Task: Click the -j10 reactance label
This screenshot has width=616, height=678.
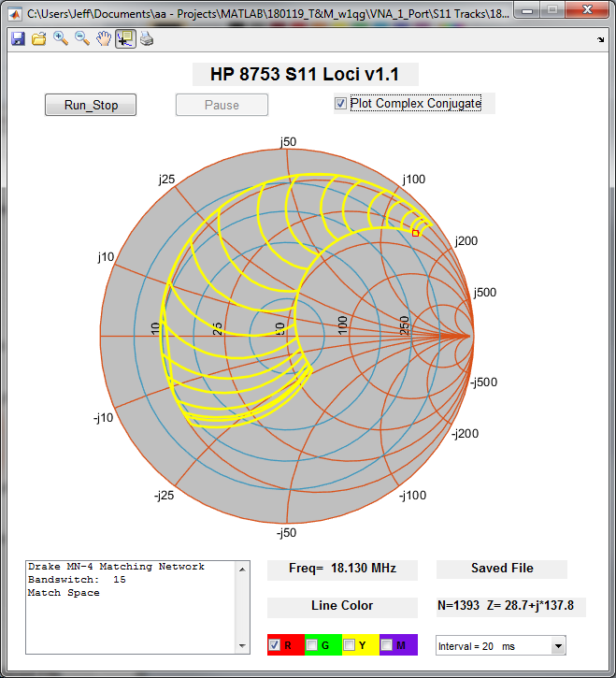Action: [104, 418]
